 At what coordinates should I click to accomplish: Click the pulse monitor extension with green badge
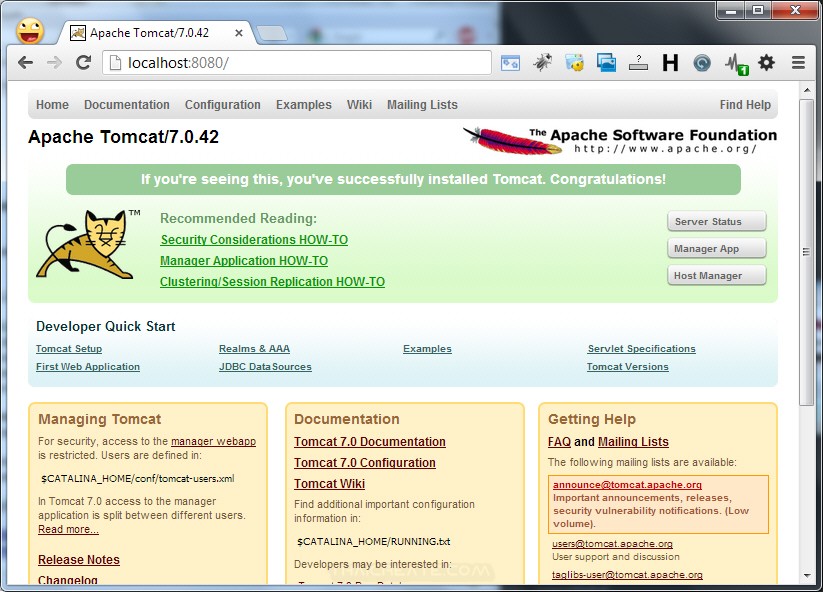tap(736, 65)
